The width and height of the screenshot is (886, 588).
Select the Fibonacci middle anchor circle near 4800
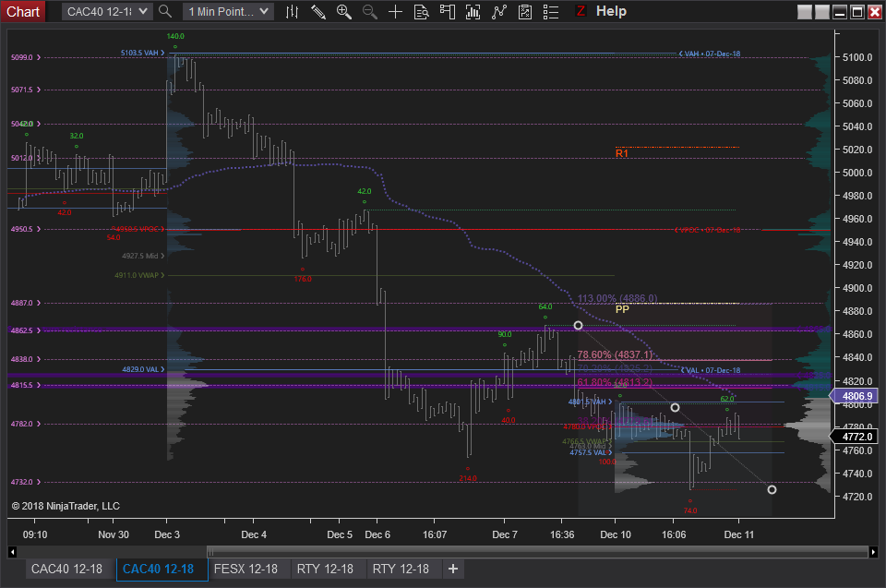click(675, 407)
